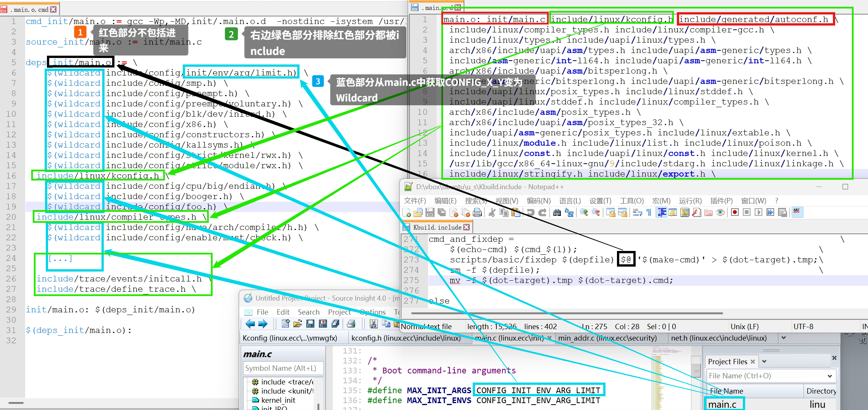The width and height of the screenshot is (868, 410).
Task: Toggle Show All Characters pilcrow icon
Action: [x=649, y=212]
